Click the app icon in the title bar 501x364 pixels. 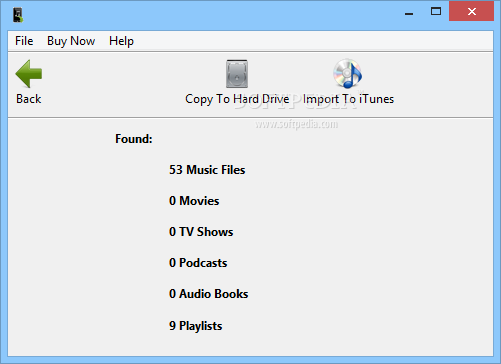(x=18, y=15)
